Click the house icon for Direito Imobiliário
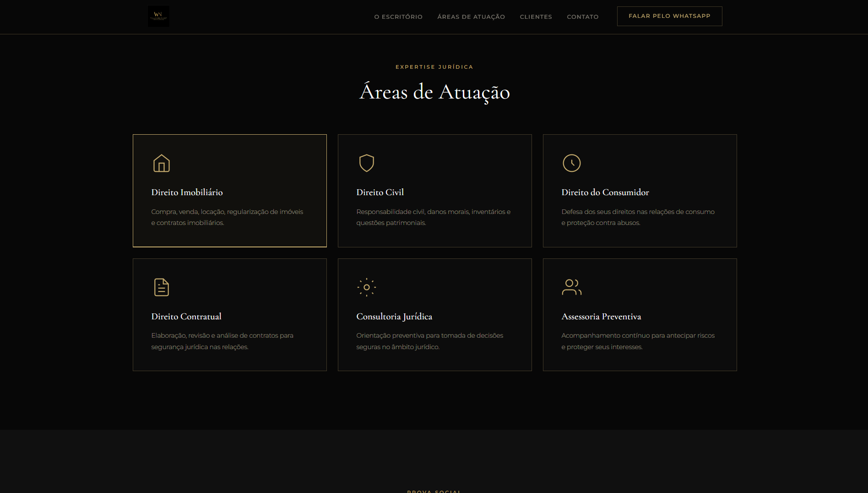 click(162, 163)
